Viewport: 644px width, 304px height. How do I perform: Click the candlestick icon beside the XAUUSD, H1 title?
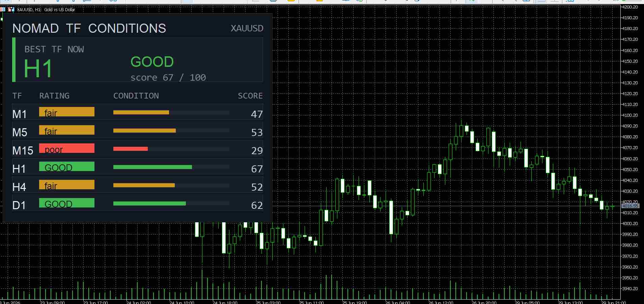[x=11, y=9]
